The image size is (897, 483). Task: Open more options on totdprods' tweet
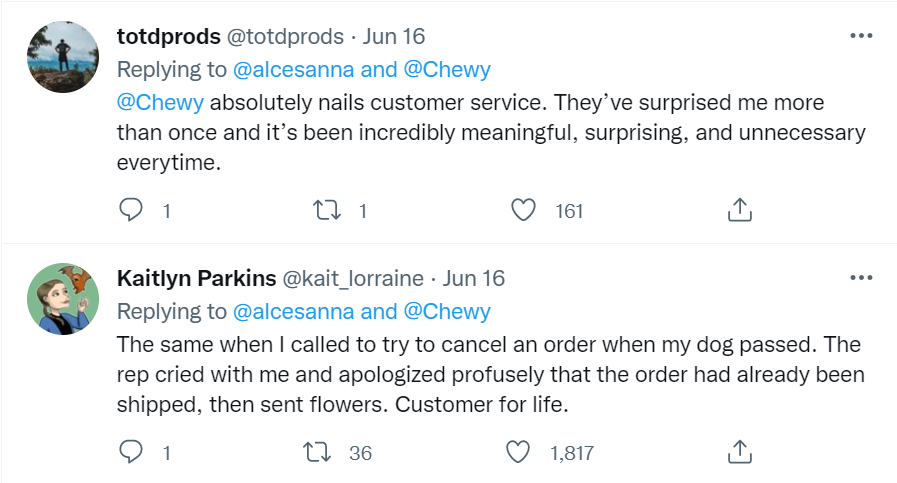click(860, 36)
